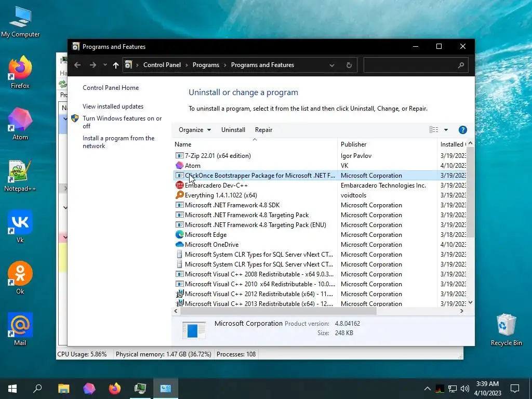Screen dimensions: 532x399
Task: Click the Control Panel taskbar icon
Action: coord(166,389)
